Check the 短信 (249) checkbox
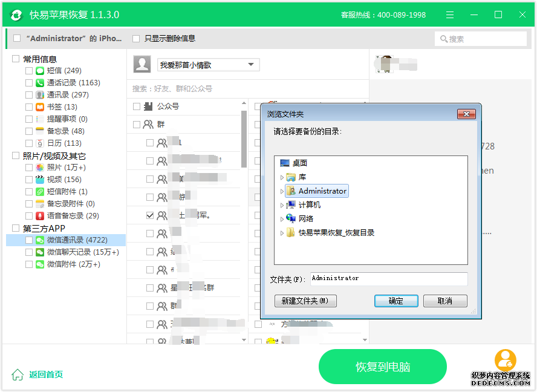This screenshot has height=392, width=537. tap(29, 71)
